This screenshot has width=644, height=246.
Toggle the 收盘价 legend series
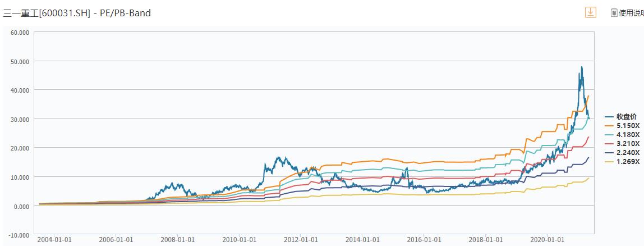click(x=620, y=116)
